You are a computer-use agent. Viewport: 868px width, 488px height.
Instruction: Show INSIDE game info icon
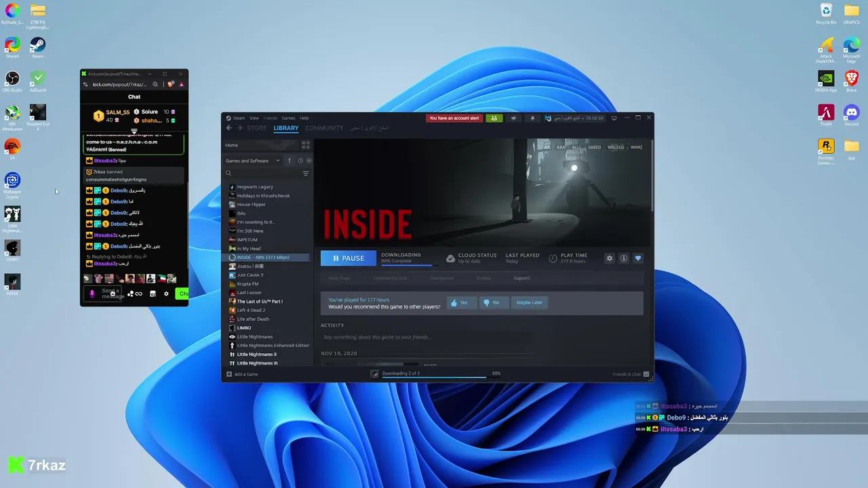623,258
